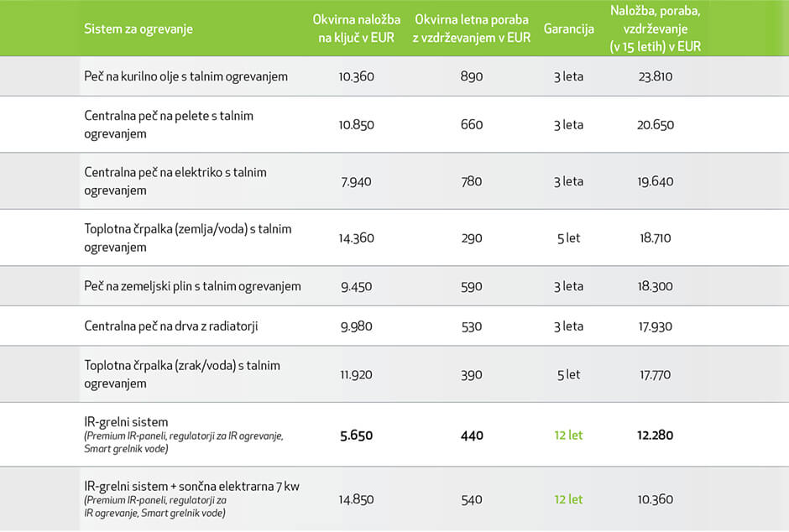This screenshot has height=532, width=789.
Task: Select 'Peč na zemeljski plin' row label
Action: pos(192,286)
